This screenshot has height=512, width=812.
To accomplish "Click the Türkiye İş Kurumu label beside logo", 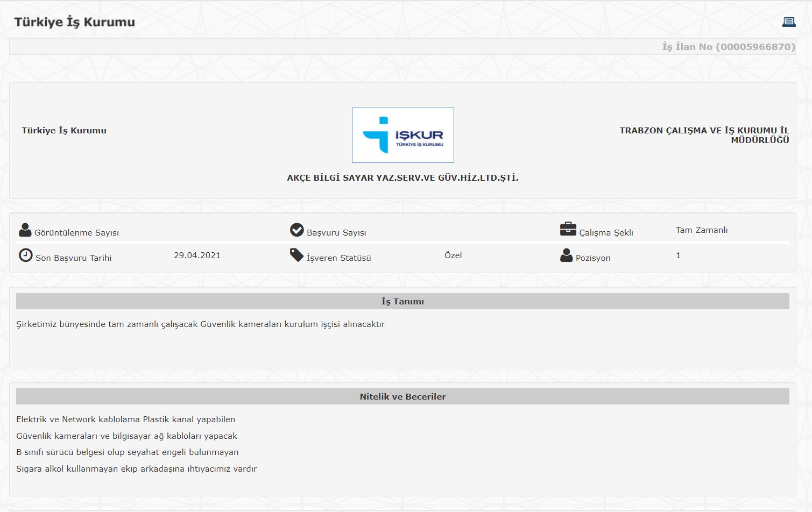I will click(64, 130).
